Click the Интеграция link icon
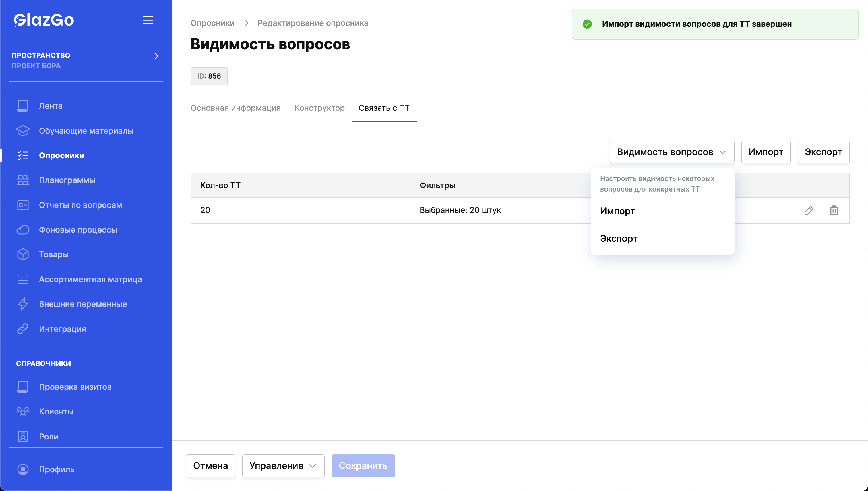Image resolution: width=868 pixels, height=491 pixels. tap(23, 329)
